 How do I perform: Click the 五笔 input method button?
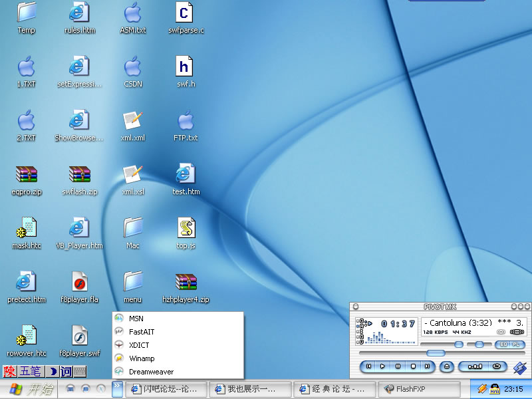point(30,372)
